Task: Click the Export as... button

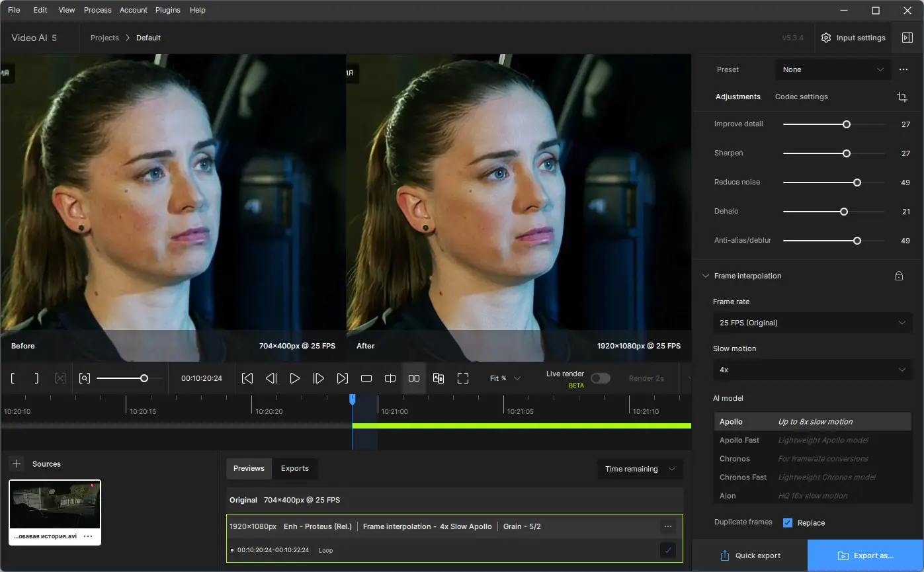Action: coord(865,555)
